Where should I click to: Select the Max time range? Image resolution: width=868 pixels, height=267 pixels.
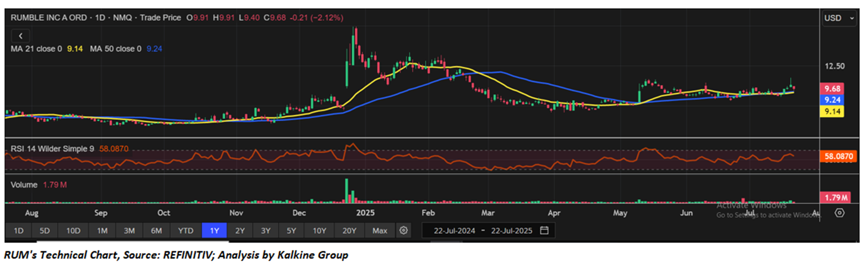[380, 231]
